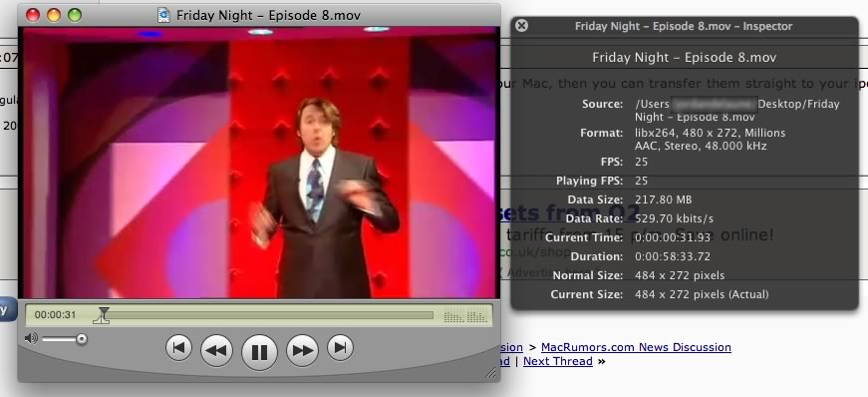Open the Next Thread link in browser
The image size is (868, 397).
(557, 361)
